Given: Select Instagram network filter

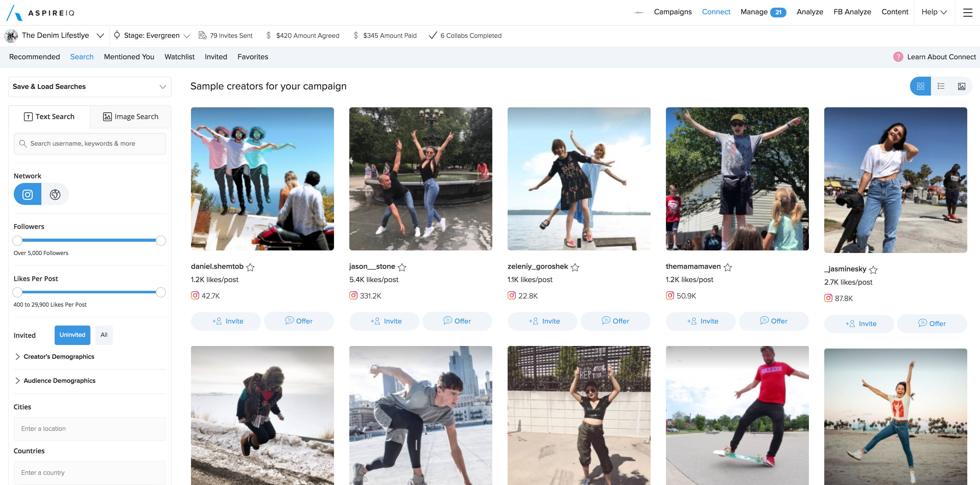Looking at the screenshot, I should [27, 194].
